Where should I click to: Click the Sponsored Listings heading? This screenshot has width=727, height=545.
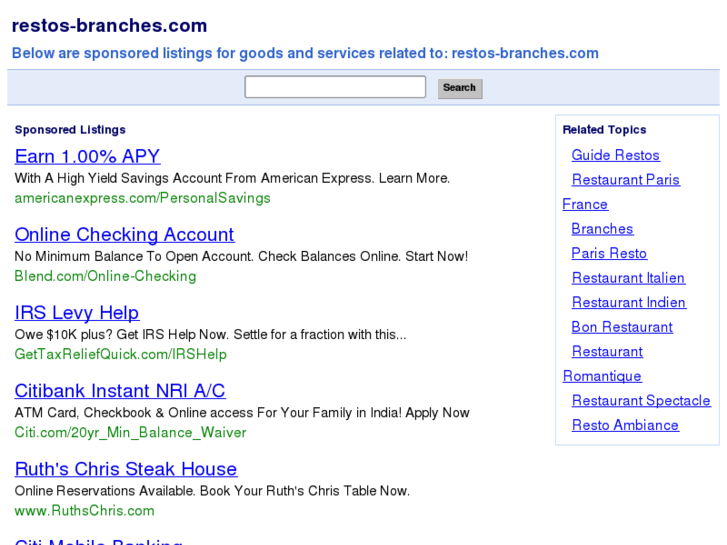pyautogui.click(x=70, y=130)
